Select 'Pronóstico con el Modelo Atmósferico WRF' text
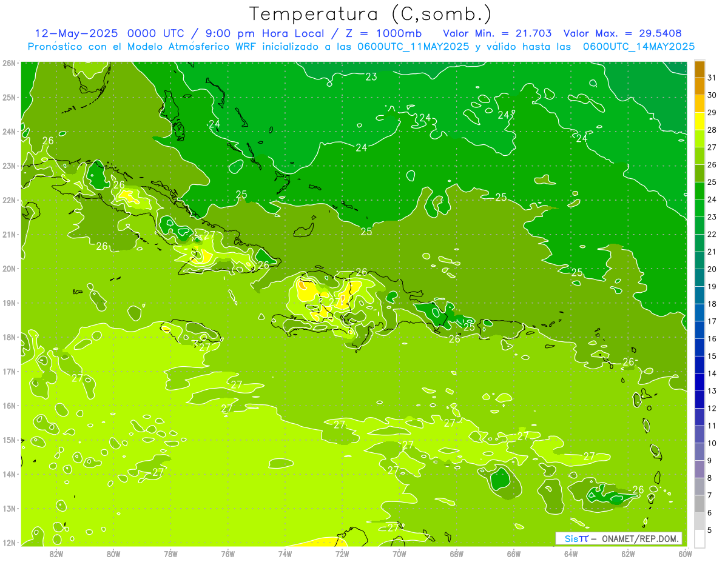This screenshot has height=562, width=728. [x=141, y=46]
